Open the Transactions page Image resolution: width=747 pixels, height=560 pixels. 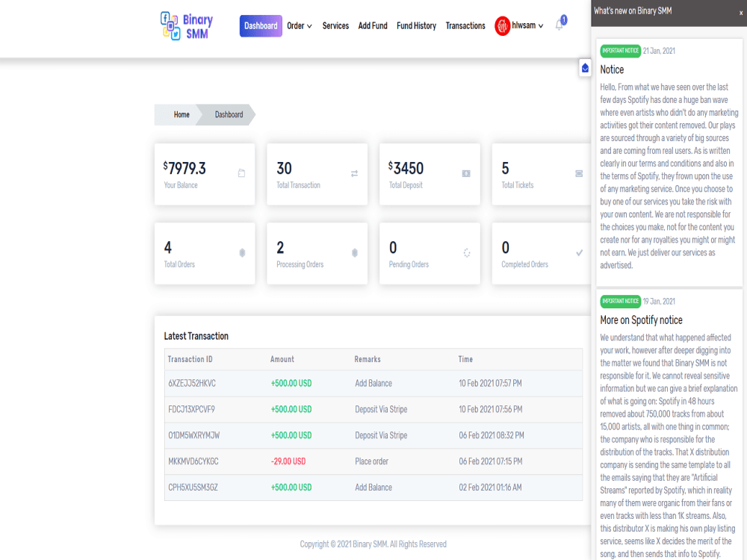coord(465,25)
